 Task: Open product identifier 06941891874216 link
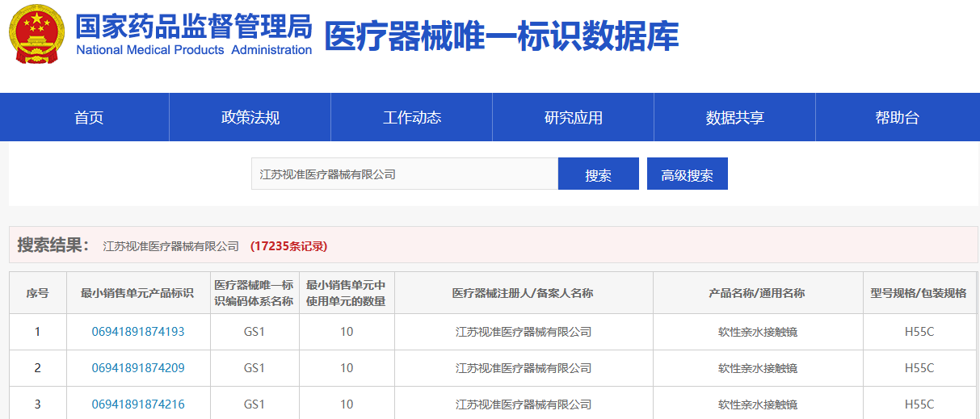click(x=138, y=404)
